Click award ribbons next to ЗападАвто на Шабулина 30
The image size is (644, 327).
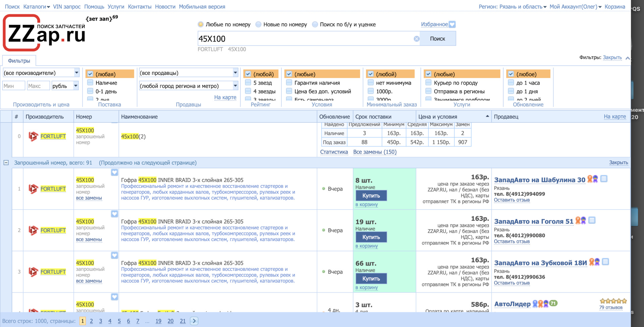coord(593,179)
